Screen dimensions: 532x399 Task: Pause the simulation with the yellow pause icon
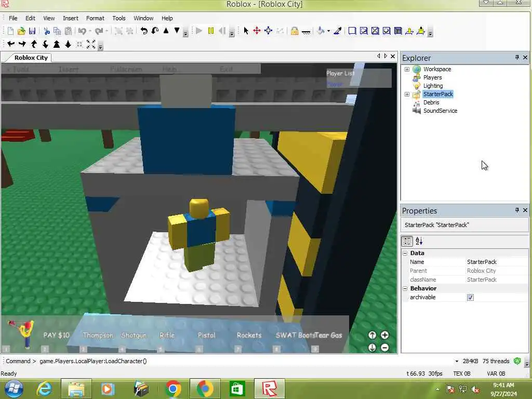(x=211, y=31)
